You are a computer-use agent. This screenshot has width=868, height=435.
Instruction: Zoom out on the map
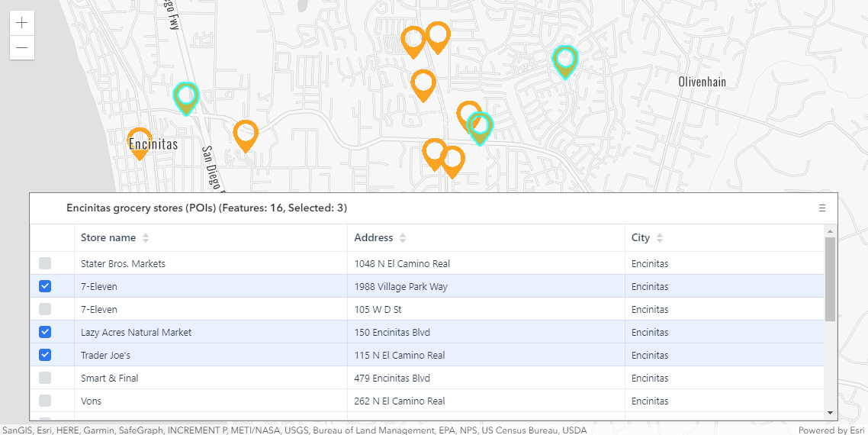tap(22, 48)
